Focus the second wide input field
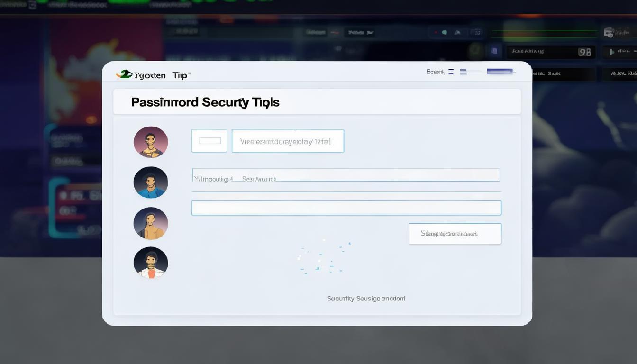This screenshot has width=637, height=364. [x=346, y=175]
